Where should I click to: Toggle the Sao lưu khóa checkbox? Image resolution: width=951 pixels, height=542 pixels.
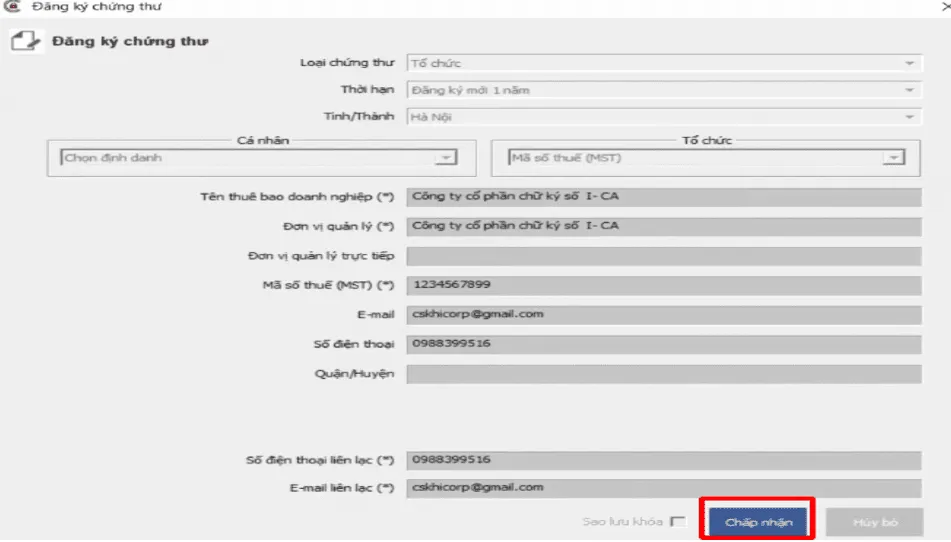tap(678, 521)
